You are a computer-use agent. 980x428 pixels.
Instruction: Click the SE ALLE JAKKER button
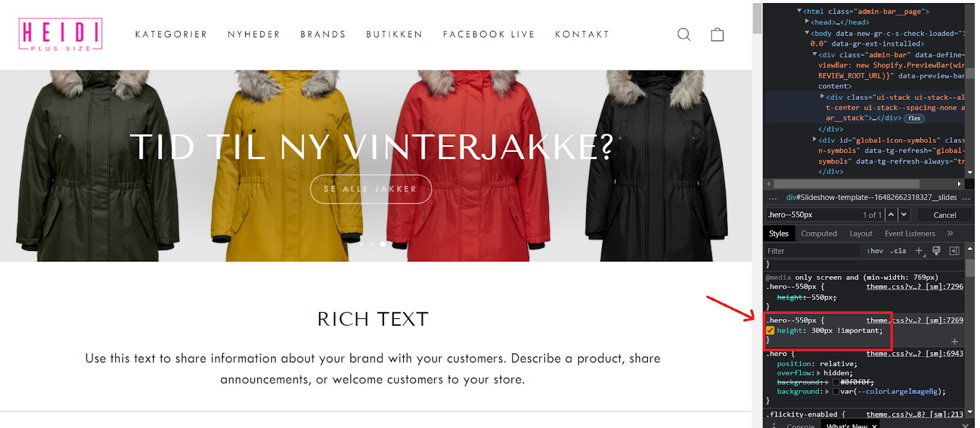pos(371,189)
